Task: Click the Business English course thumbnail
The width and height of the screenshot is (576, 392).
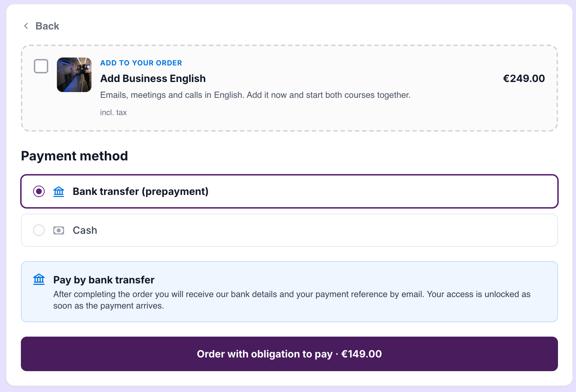Action: click(x=74, y=75)
